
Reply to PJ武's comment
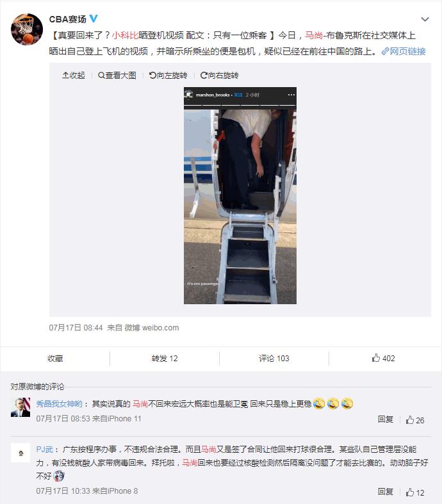click(386, 491)
